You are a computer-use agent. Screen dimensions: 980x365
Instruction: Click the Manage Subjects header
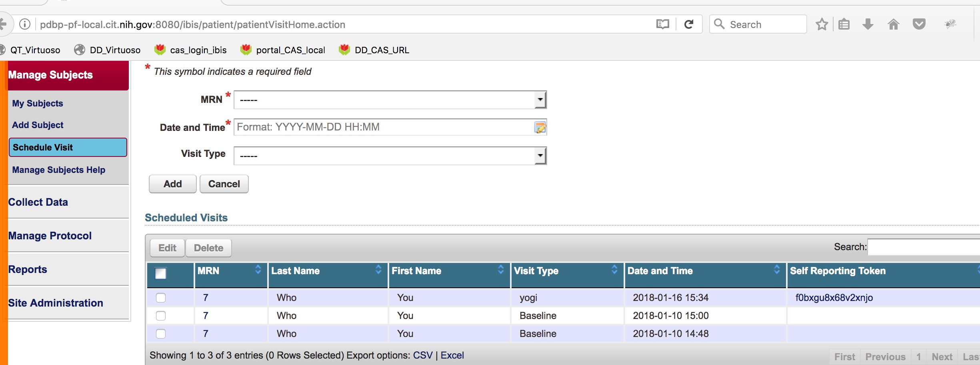(x=68, y=75)
